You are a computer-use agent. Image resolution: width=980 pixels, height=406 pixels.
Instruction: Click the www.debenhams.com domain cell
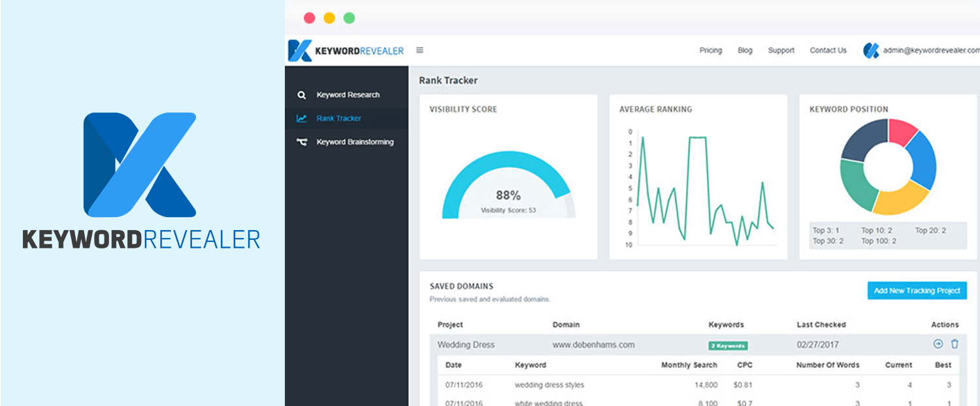(593, 345)
